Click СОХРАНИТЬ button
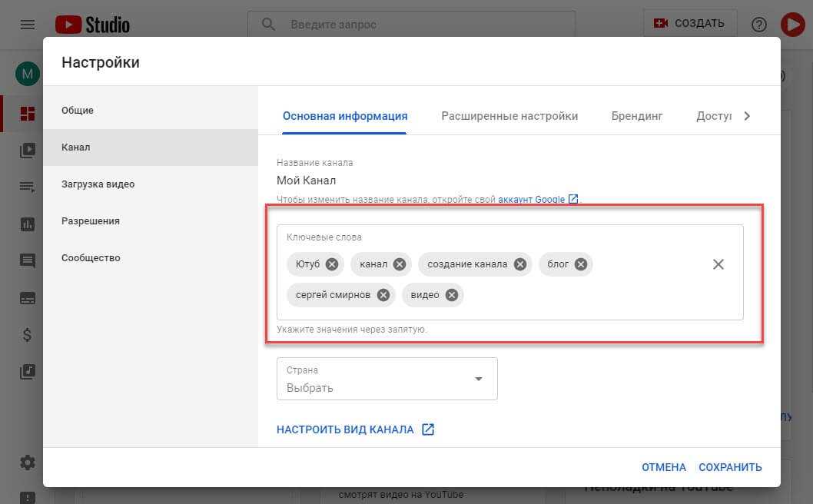 (x=730, y=467)
